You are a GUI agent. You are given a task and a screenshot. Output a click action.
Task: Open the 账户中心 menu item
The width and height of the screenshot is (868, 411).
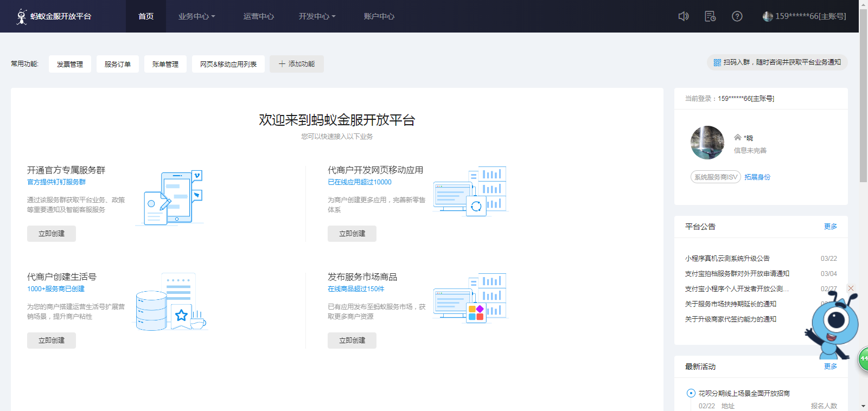point(379,16)
